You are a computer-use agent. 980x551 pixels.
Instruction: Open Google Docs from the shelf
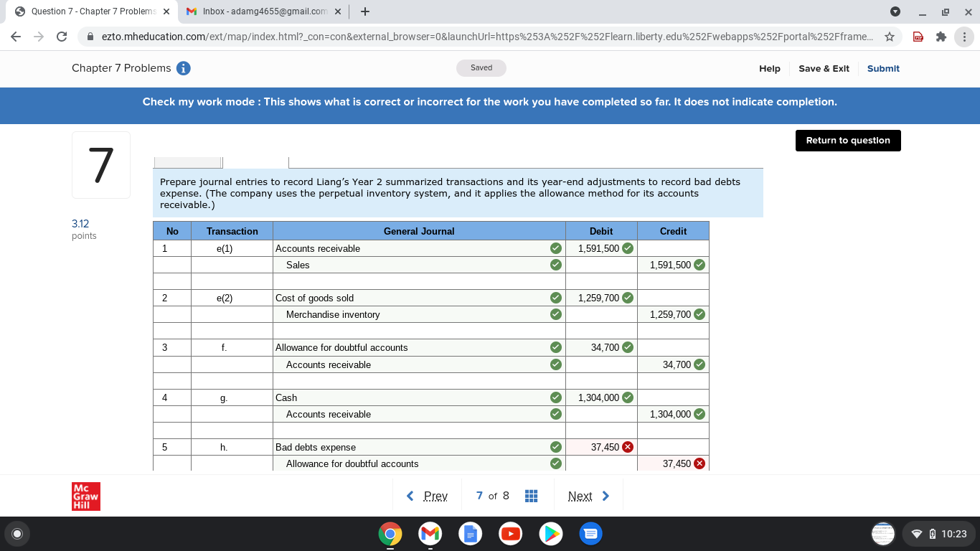click(x=470, y=534)
